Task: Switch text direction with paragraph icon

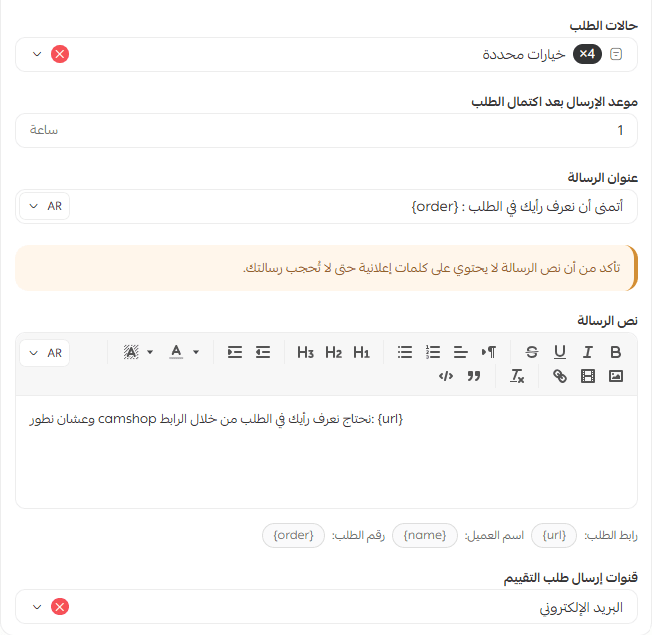Action: tap(489, 352)
